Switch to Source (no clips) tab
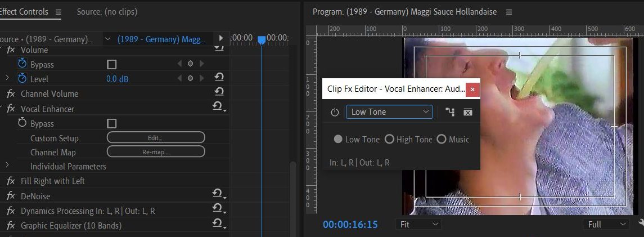This screenshot has width=644, height=237. (x=107, y=12)
